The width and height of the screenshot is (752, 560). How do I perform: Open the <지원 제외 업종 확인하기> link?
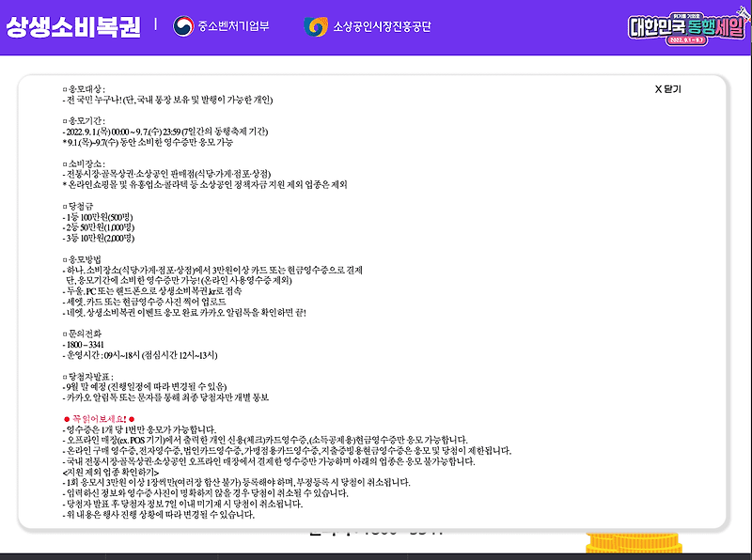tap(111, 472)
